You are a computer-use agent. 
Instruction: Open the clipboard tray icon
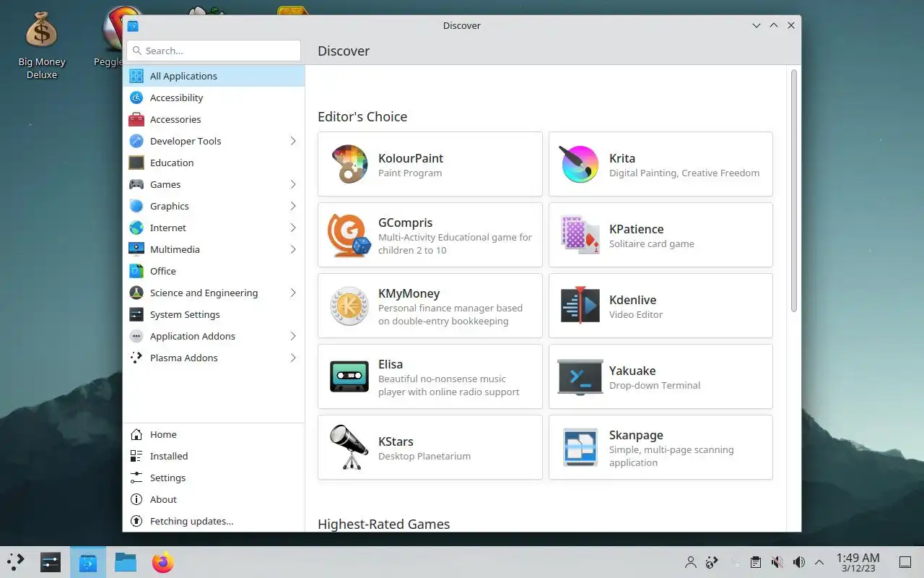click(755, 562)
